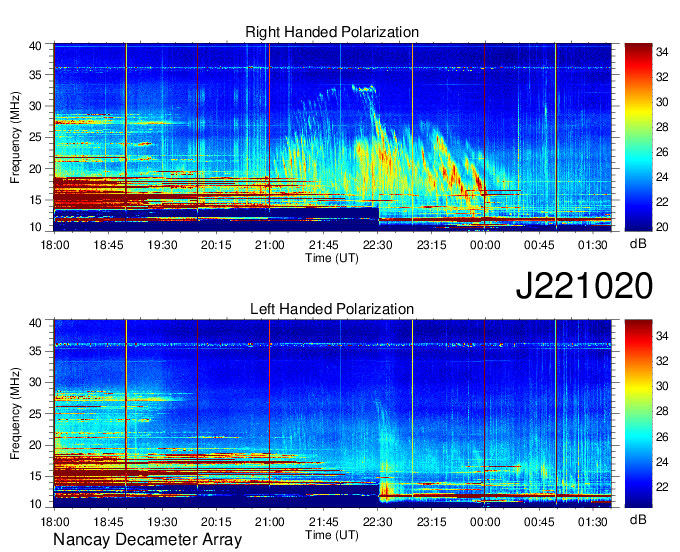Click the 22:30 tick on Left Handed time axis
The width and height of the screenshot is (680, 552).
377,522
